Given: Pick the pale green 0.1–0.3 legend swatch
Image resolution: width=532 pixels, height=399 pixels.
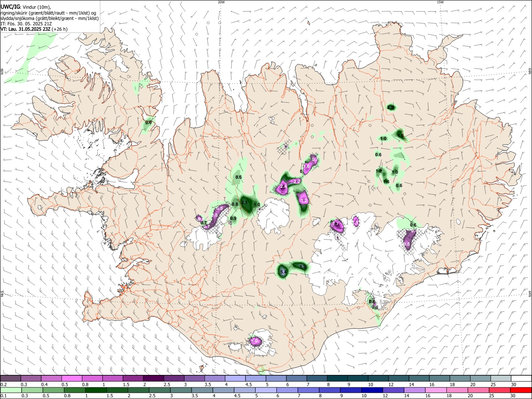Looking at the screenshot, I should click(11, 390).
